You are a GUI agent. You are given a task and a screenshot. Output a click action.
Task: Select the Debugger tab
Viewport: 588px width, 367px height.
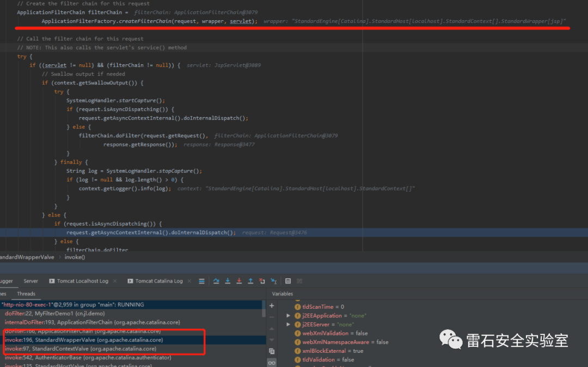[7, 281]
